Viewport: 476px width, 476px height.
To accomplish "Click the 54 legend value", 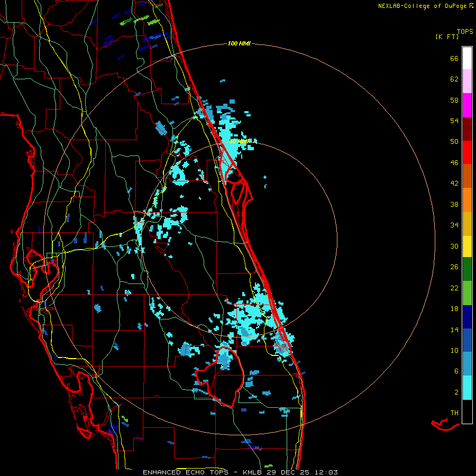I will point(454,121).
